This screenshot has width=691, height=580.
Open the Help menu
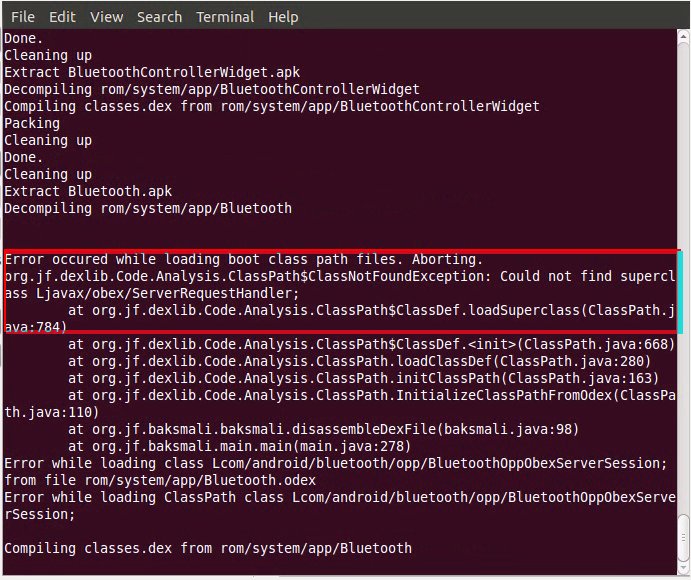coord(283,17)
